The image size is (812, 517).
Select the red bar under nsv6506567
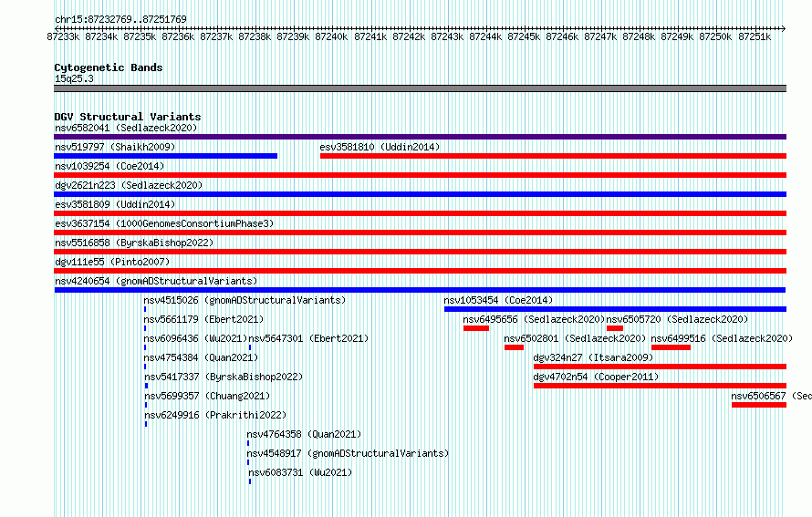pos(759,405)
